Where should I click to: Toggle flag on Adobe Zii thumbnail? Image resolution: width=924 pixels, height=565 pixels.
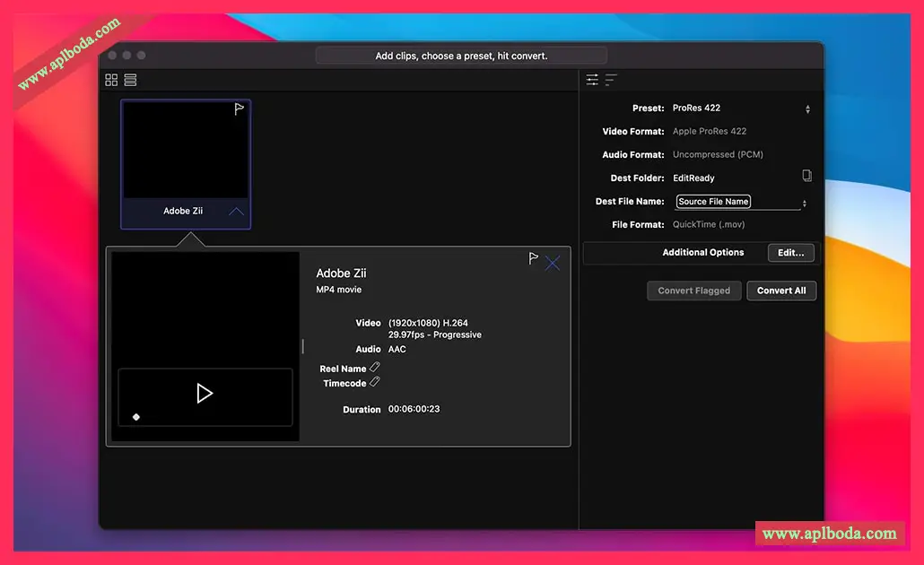[x=239, y=109]
